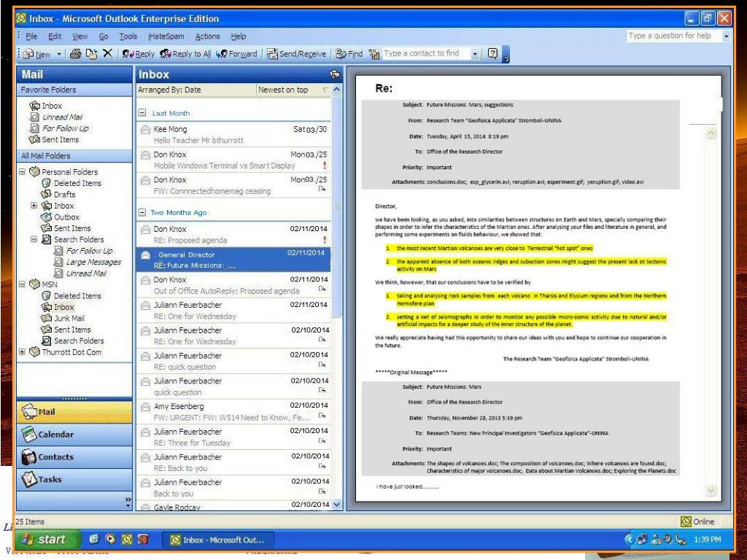Click the Newest on top sort header

pyautogui.click(x=293, y=90)
